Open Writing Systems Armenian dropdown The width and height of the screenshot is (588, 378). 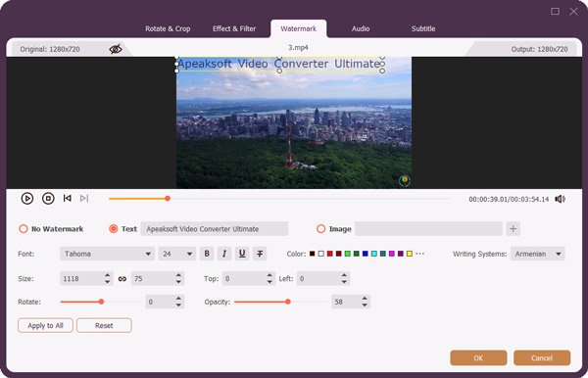(x=537, y=254)
